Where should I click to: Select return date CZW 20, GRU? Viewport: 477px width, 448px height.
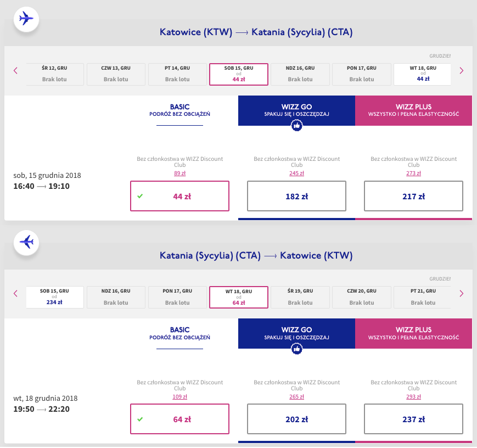click(362, 297)
